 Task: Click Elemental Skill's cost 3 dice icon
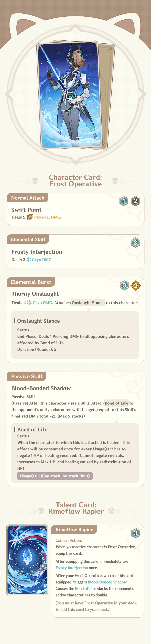tap(135, 243)
